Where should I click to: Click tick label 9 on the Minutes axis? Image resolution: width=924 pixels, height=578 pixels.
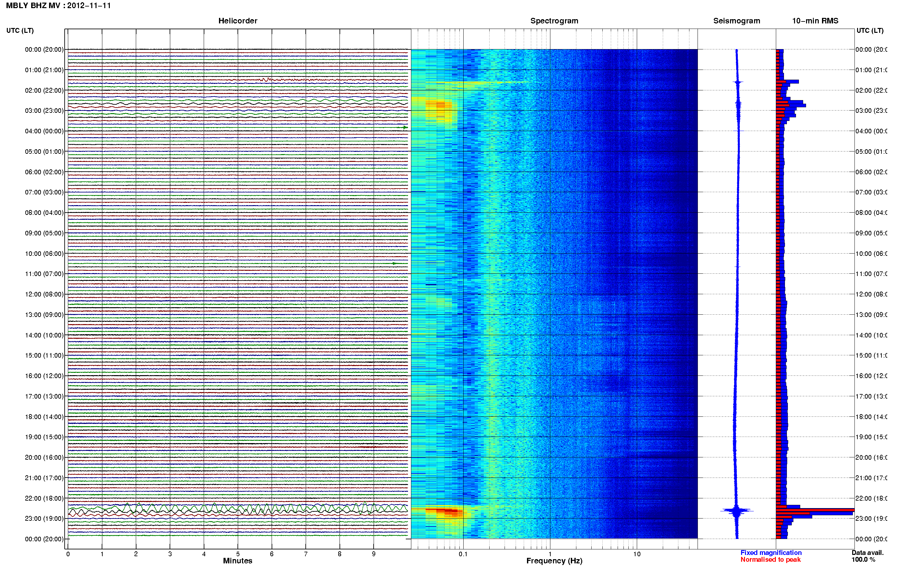(x=374, y=554)
